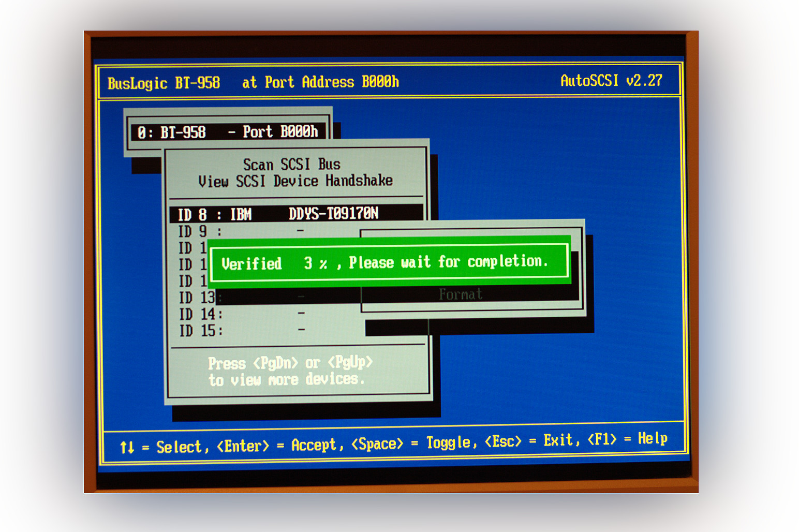
Task: Click the BusLogic BT-958 title text
Action: [164, 83]
